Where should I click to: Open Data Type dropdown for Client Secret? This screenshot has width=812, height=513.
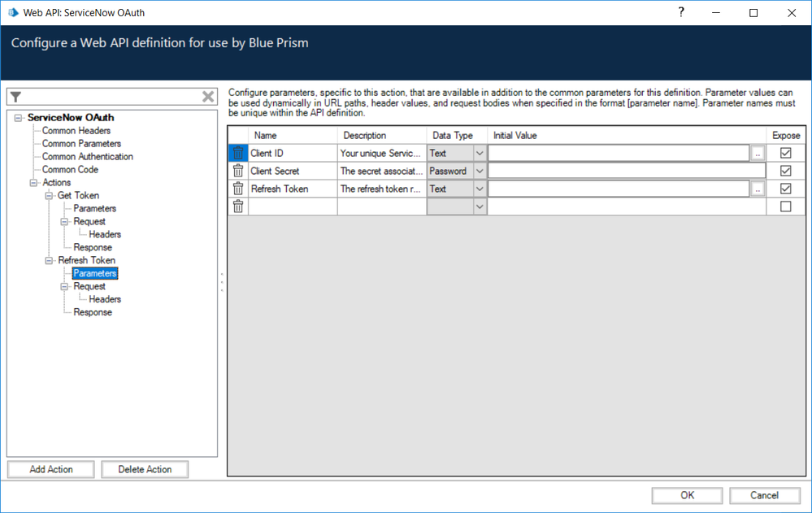coord(479,171)
